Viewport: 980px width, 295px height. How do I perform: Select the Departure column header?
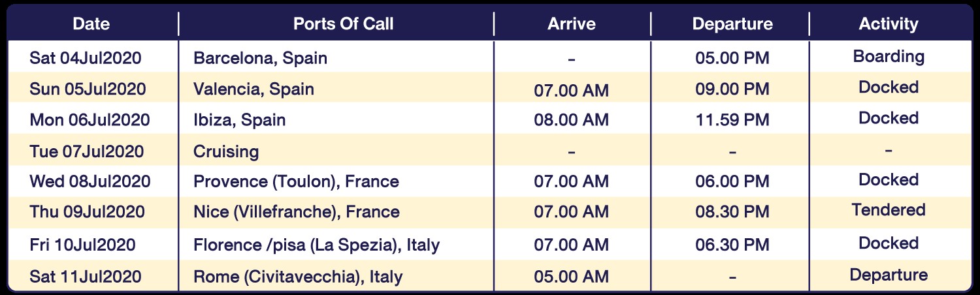pyautogui.click(x=732, y=24)
